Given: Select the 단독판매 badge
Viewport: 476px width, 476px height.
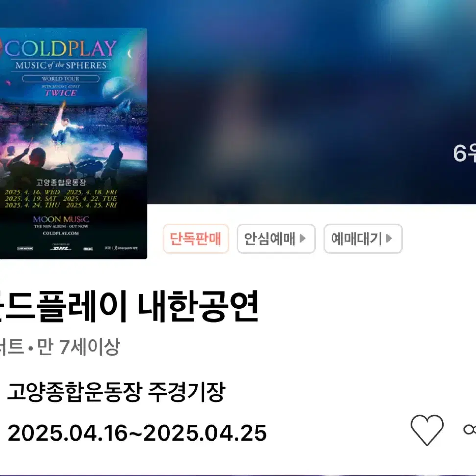Looking at the screenshot, I should [x=195, y=238].
